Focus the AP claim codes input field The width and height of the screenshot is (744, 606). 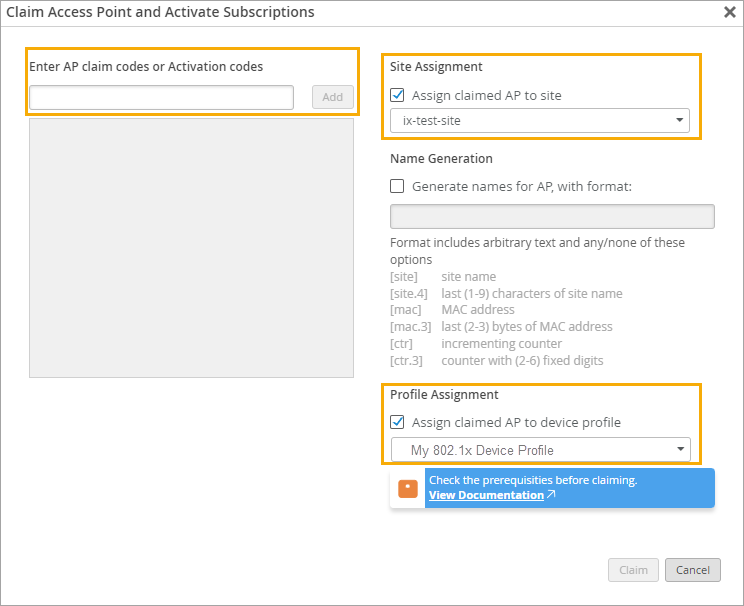(161, 97)
